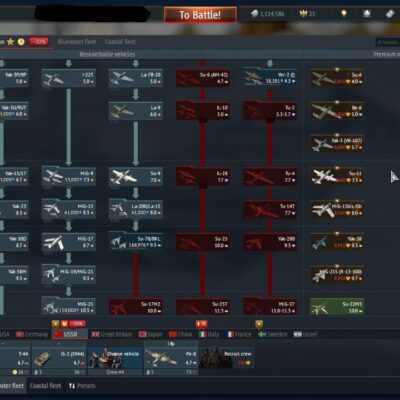Viewport: 400px width, 400px height.
Task: Select the La-7B-20 aircraft card
Action: (x=136, y=78)
